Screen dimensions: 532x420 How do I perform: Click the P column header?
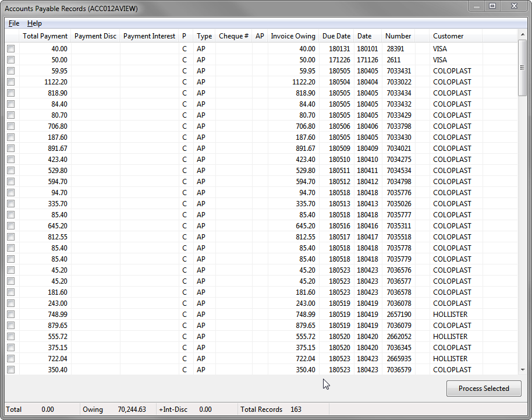click(185, 36)
